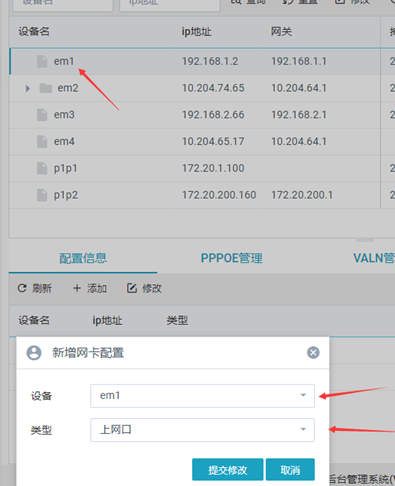Click ip address 192.168.1.2

(x=210, y=61)
